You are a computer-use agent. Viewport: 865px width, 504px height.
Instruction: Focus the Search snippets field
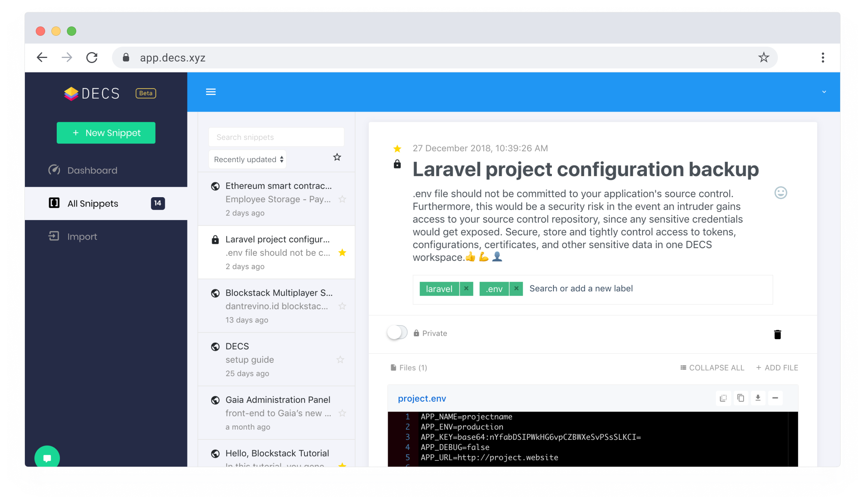tap(276, 137)
